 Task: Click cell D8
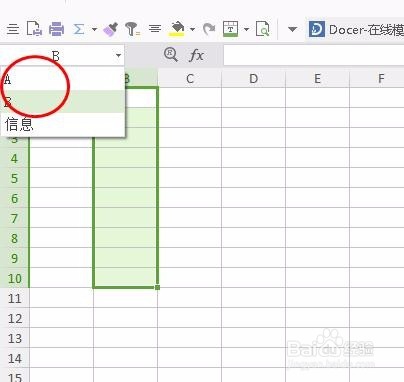pos(254,238)
